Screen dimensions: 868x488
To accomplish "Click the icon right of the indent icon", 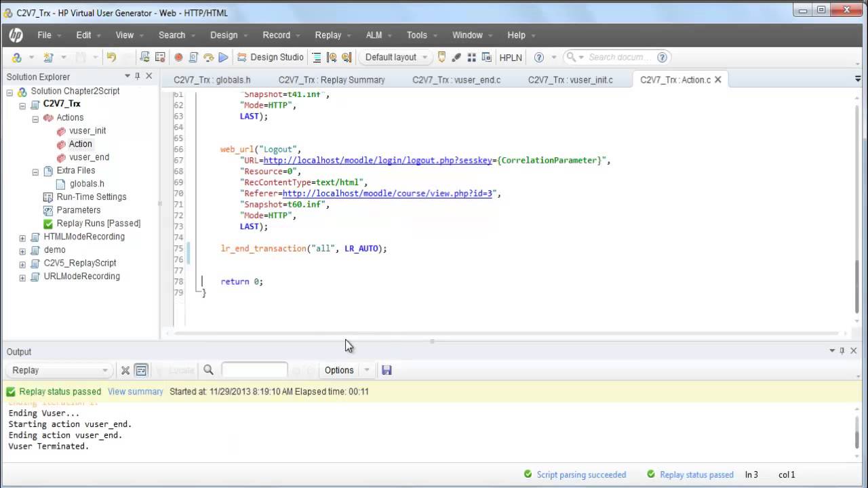I will pos(332,58).
